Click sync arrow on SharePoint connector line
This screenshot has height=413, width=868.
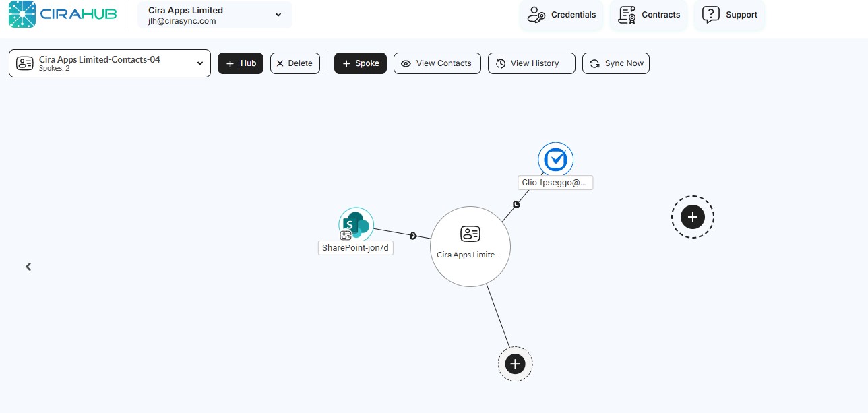[413, 235]
